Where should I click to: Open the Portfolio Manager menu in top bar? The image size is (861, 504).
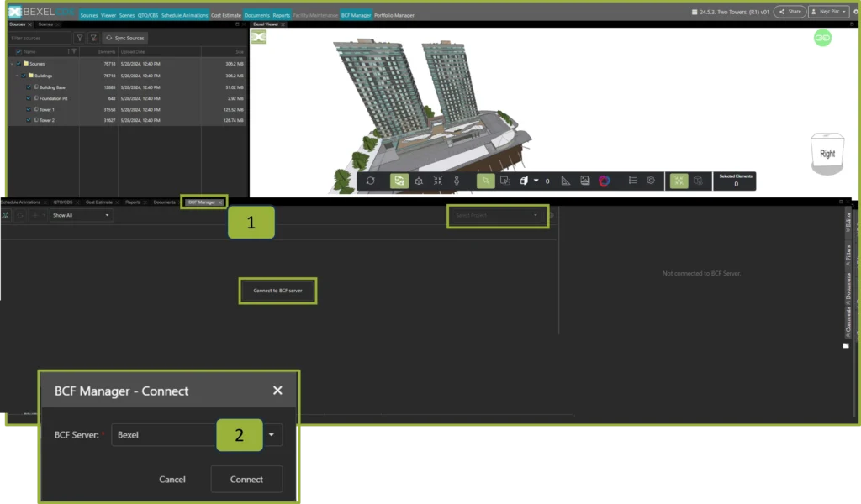tap(394, 15)
